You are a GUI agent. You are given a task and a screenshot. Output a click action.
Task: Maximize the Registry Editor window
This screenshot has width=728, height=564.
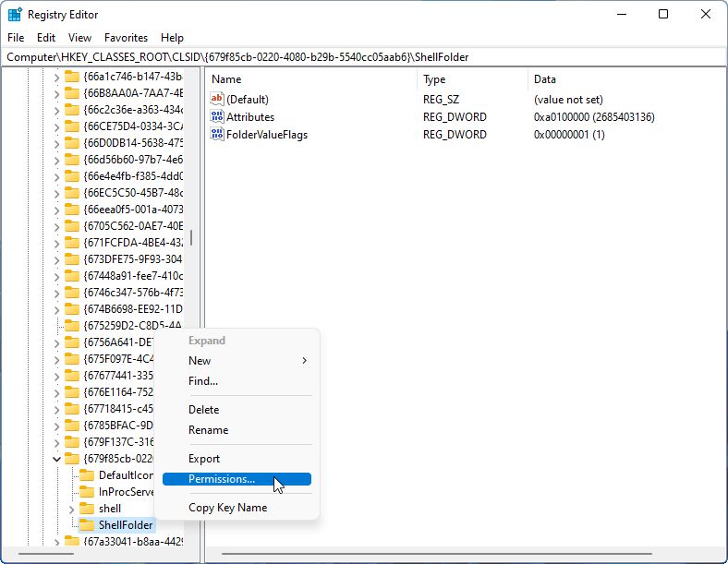(663, 15)
